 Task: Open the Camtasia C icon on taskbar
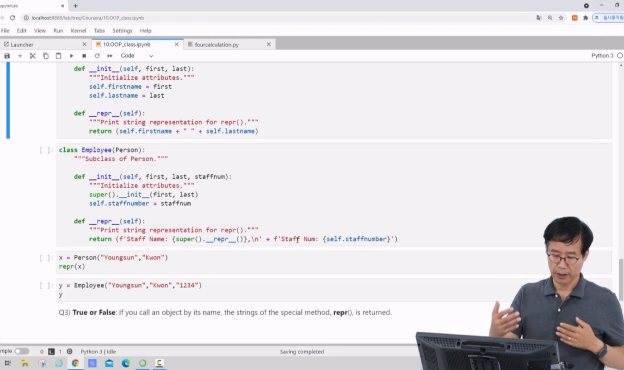[159, 363]
